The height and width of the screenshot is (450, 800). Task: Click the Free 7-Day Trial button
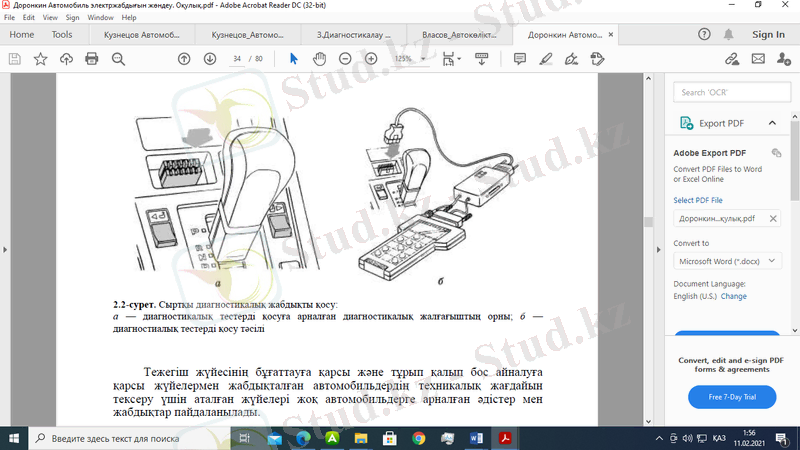click(732, 398)
